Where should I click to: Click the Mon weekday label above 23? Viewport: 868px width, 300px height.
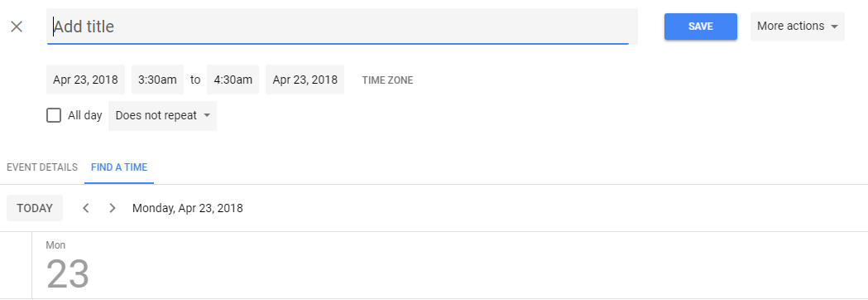(55, 245)
